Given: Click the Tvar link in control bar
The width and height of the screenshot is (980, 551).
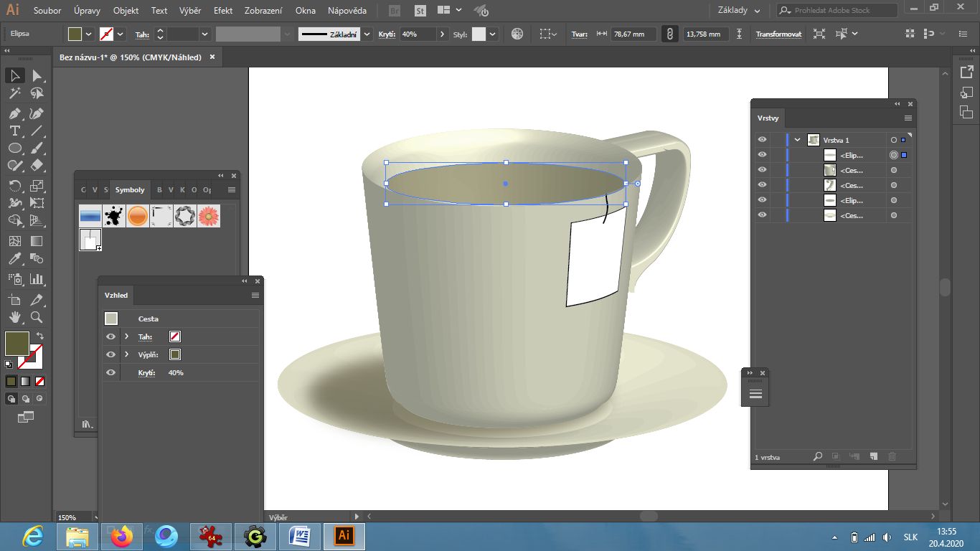Looking at the screenshot, I should tap(579, 34).
